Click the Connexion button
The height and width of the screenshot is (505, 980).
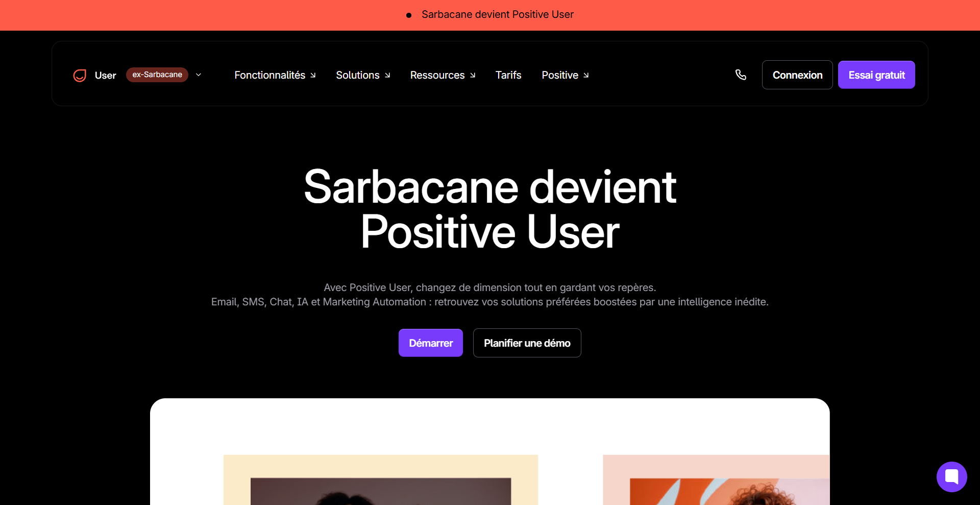pos(797,75)
